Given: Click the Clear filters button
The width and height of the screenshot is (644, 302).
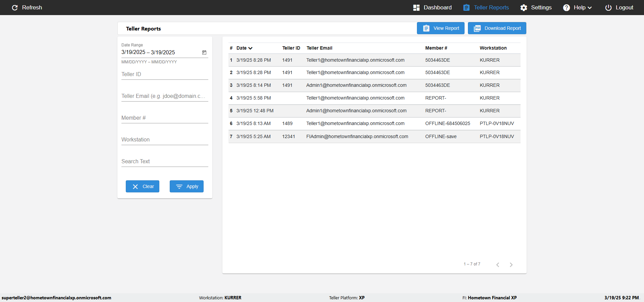Looking at the screenshot, I should [x=143, y=186].
